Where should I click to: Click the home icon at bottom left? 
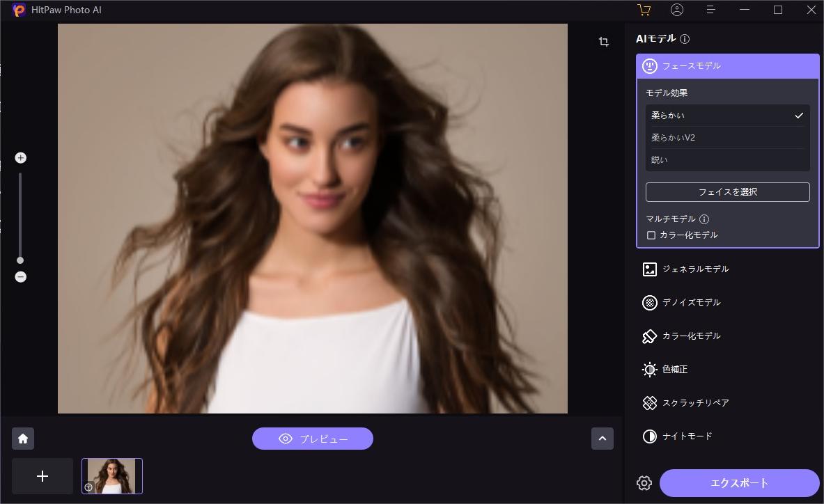pos(23,438)
